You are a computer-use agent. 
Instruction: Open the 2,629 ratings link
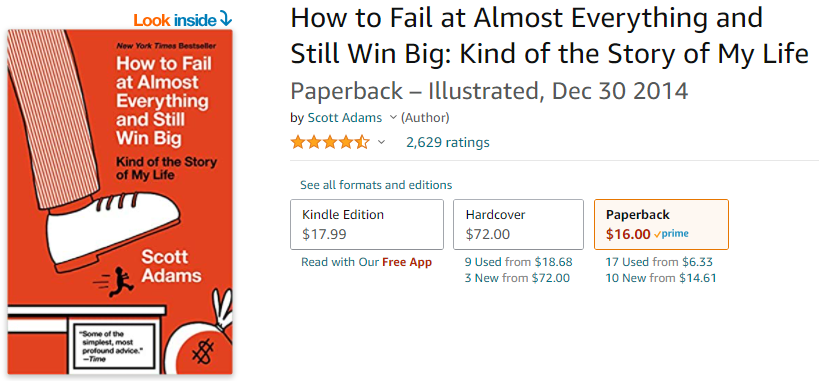(x=448, y=142)
